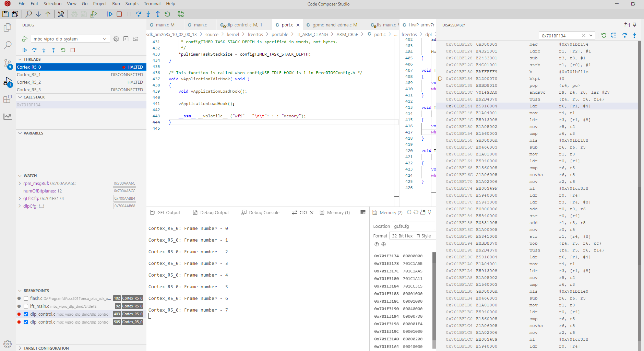Open the Source Control sidebar icon
This screenshot has width=644, height=351.
pos(8,63)
